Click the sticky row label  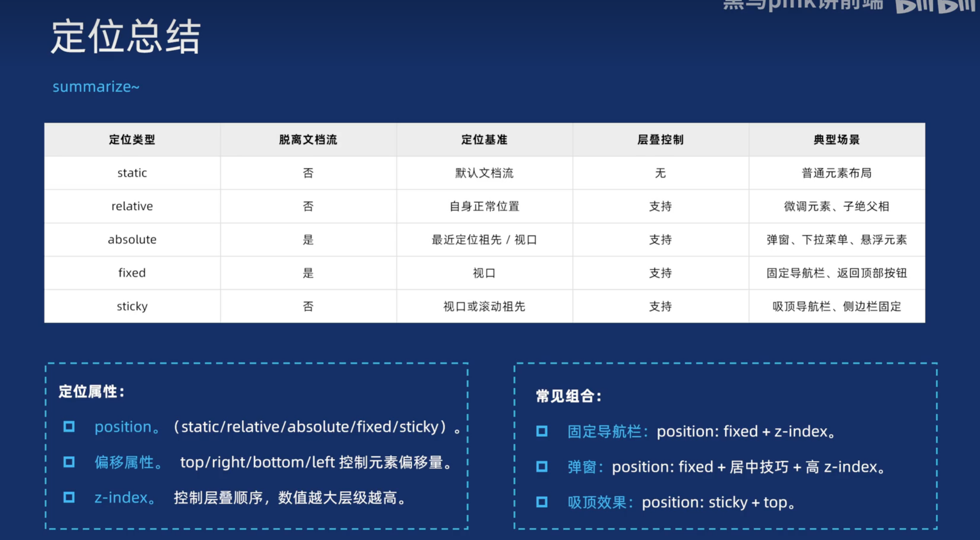click(x=132, y=306)
